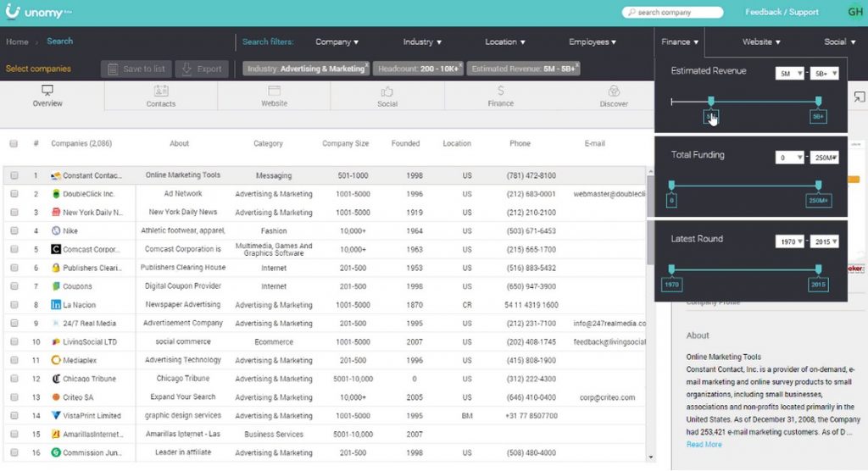Open the Website filter dropdown
This screenshot has width=868, height=471.
tap(761, 42)
